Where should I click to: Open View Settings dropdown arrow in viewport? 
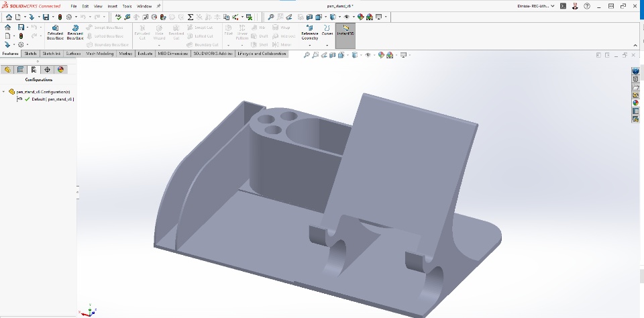click(410, 55)
